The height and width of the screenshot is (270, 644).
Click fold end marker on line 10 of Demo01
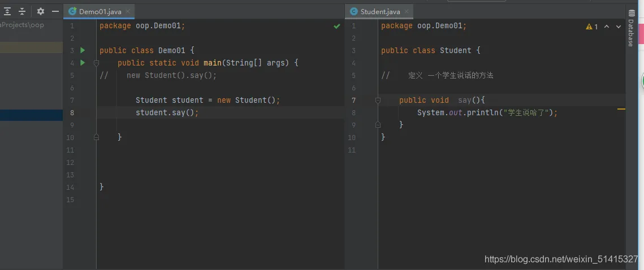[97, 137]
